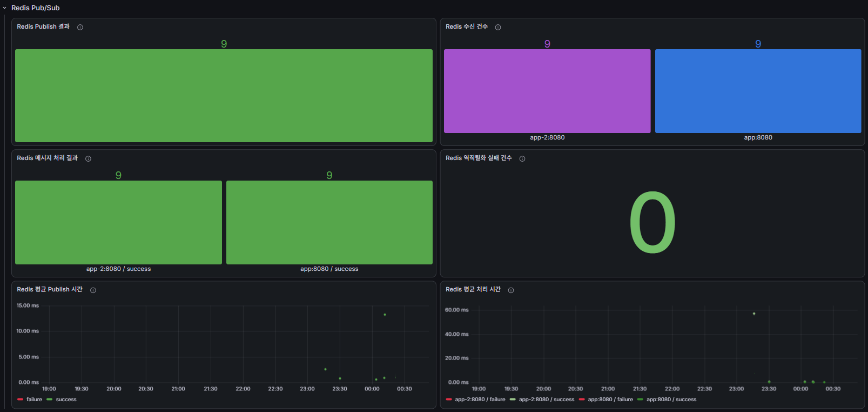Click the app-2:8080 label under the purple tile
Image resolution: width=868 pixels, height=412 pixels.
click(547, 137)
